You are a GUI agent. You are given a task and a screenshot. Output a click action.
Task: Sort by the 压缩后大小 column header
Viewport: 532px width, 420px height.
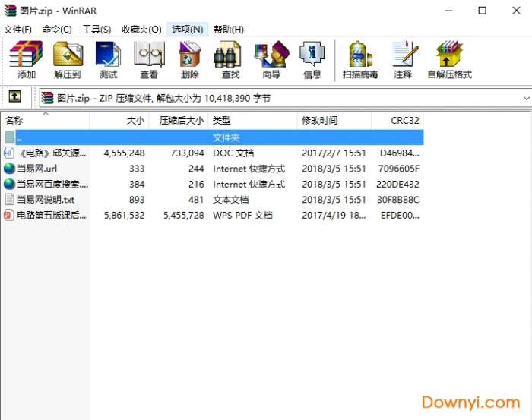pos(179,121)
